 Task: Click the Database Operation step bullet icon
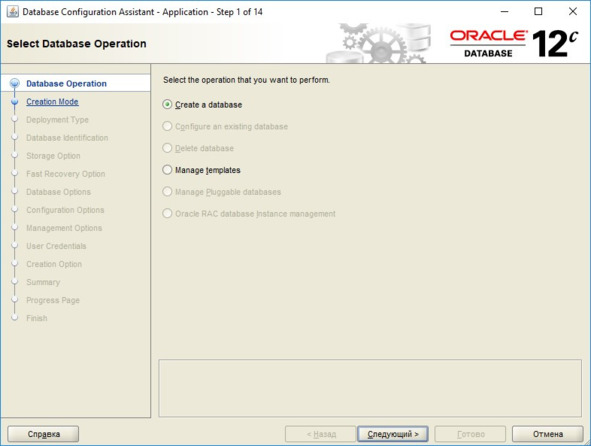pyautogui.click(x=15, y=83)
